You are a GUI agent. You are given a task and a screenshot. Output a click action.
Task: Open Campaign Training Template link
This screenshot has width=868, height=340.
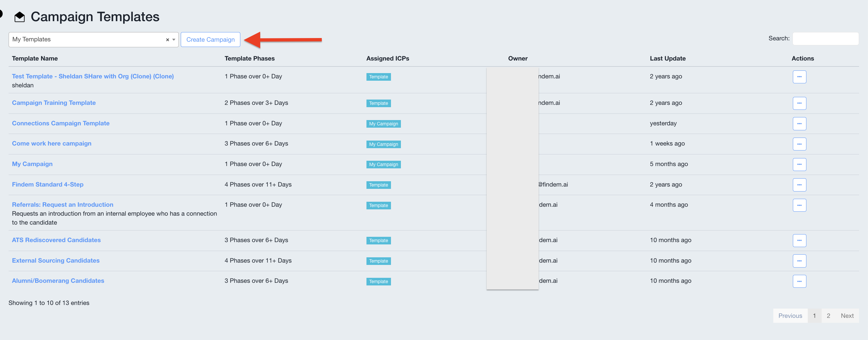pos(54,103)
